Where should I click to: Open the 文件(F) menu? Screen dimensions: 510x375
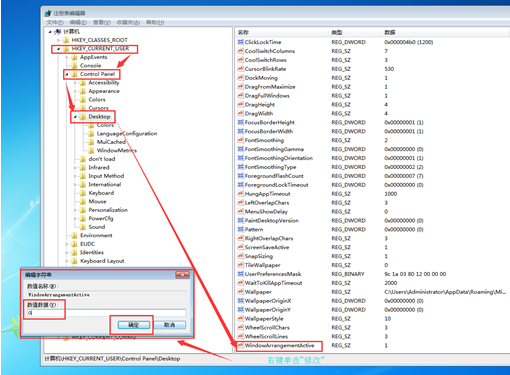(55, 22)
